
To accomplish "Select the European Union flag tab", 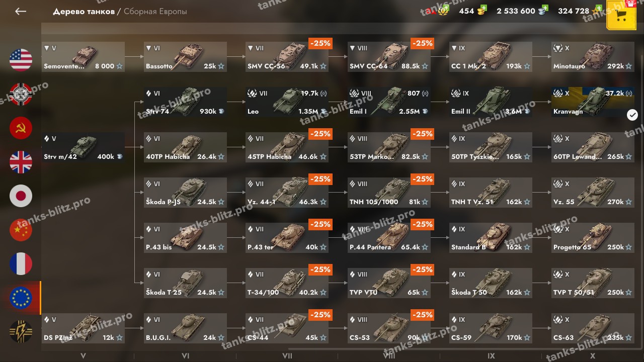I will (21, 298).
